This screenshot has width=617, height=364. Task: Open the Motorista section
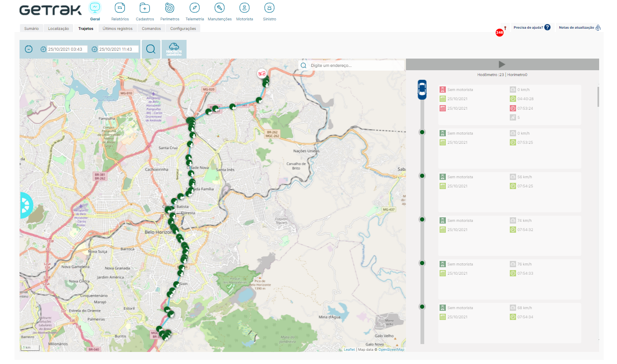click(x=244, y=8)
